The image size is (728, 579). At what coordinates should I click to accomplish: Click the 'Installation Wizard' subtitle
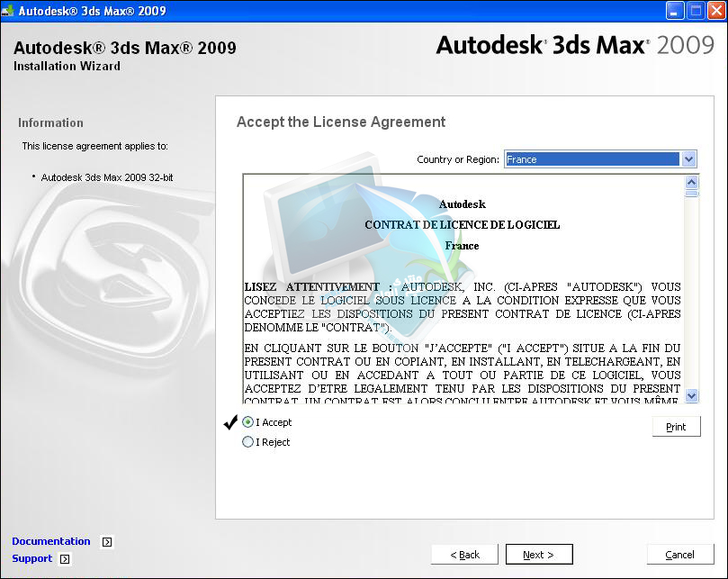tap(67, 66)
